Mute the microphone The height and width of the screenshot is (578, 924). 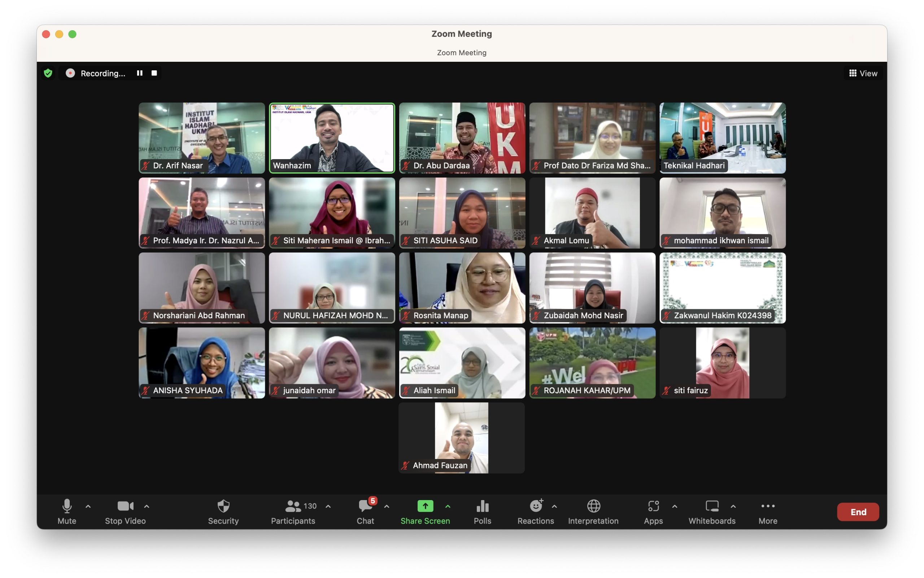[x=67, y=506]
